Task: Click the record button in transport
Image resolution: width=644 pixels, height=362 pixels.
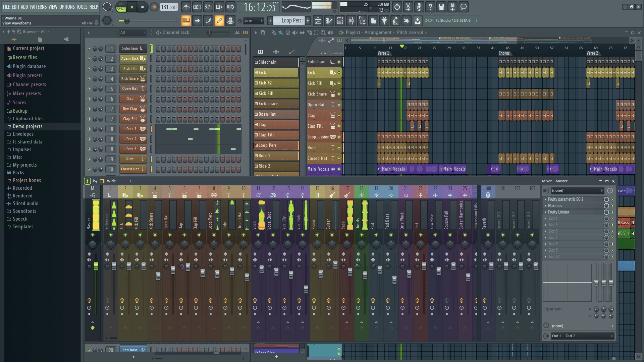Action: (x=154, y=7)
